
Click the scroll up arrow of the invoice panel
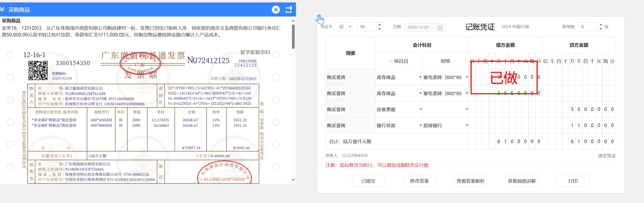tap(293, 21)
